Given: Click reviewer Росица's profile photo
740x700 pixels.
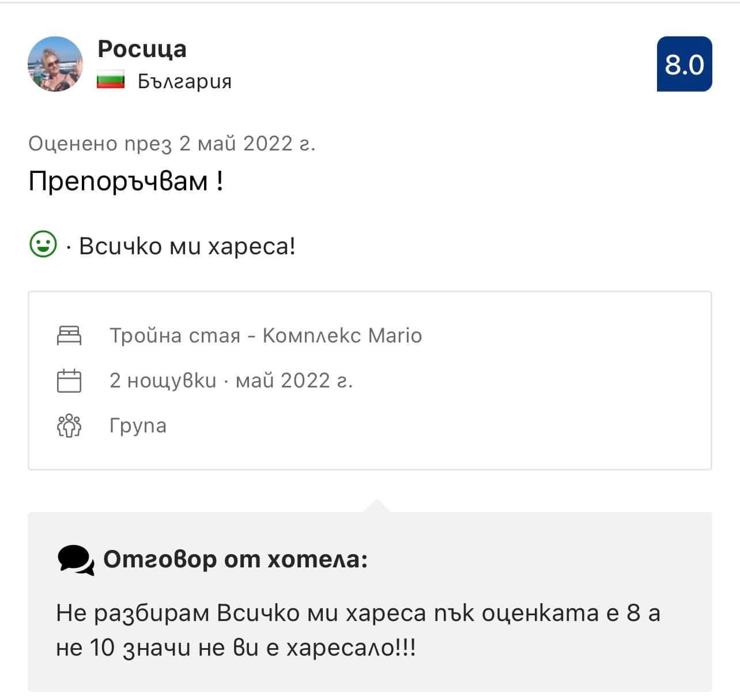Looking at the screenshot, I should click(55, 64).
